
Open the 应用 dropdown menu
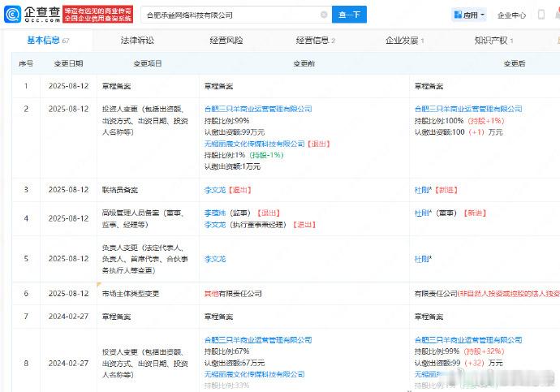(x=469, y=15)
